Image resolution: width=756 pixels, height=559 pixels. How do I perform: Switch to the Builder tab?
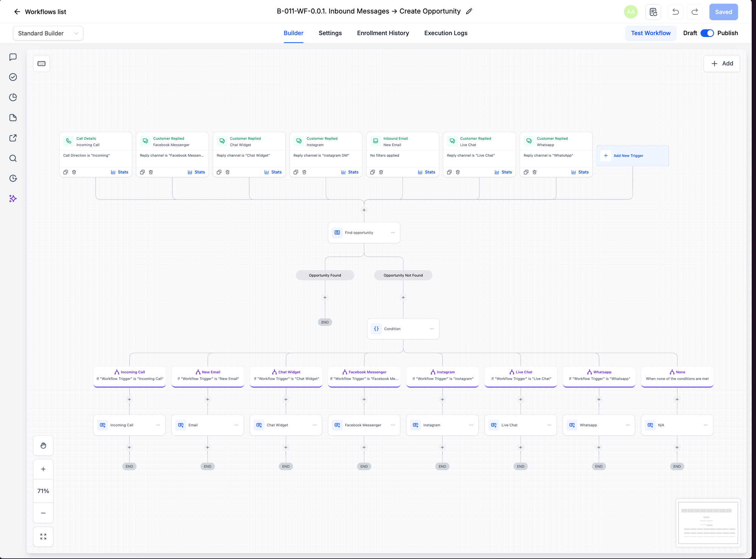pyautogui.click(x=293, y=33)
